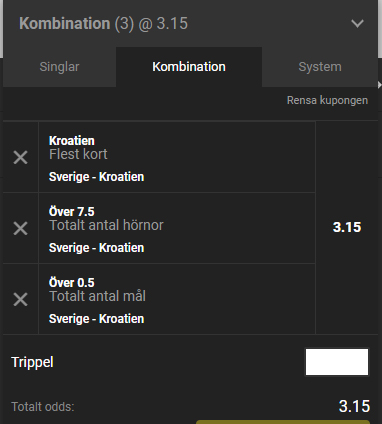Select the Kombination tab
382x424 pixels.
click(x=189, y=67)
